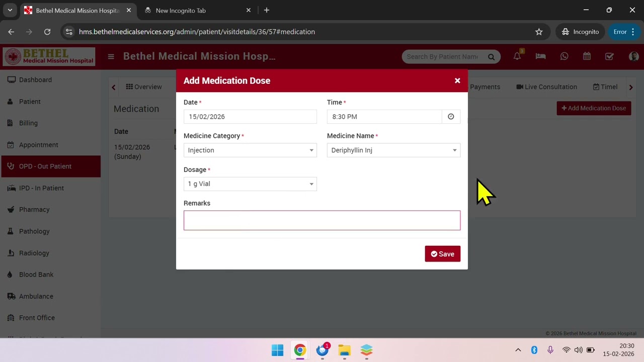Viewport: 644px width, 362px height.
Task: Open WhatsApp icon in header
Action: point(564,56)
